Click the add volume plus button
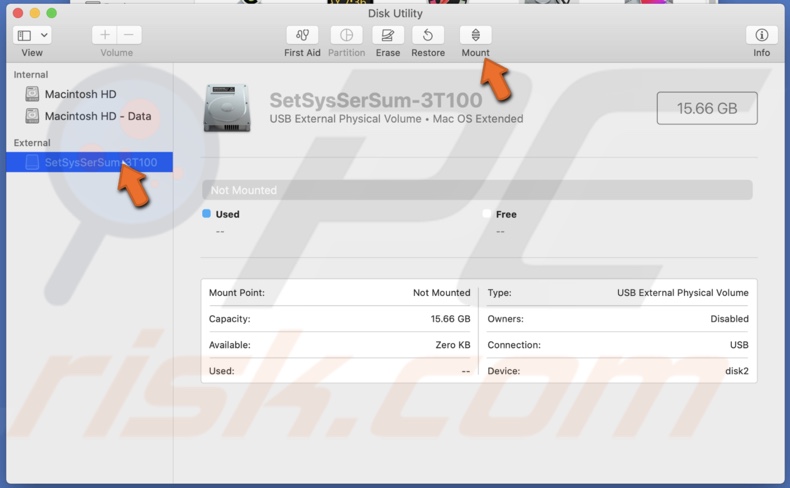 (x=105, y=35)
